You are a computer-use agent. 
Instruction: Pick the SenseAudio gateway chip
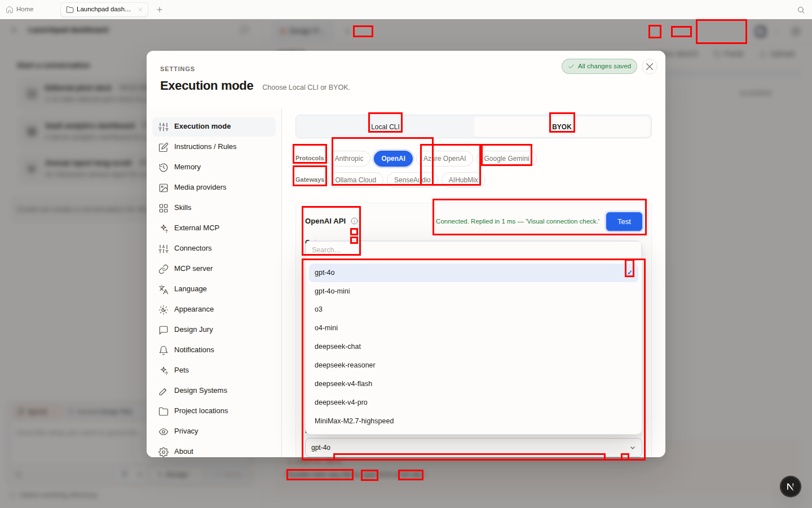click(412, 180)
